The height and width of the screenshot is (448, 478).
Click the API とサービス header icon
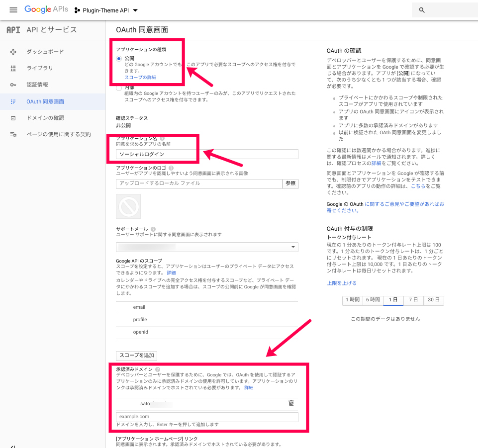click(13, 30)
